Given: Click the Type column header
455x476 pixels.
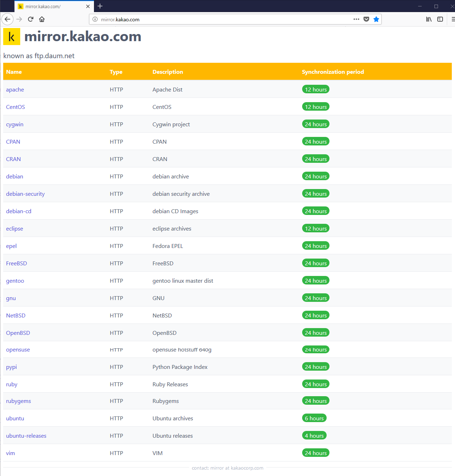Looking at the screenshot, I should (x=116, y=72).
